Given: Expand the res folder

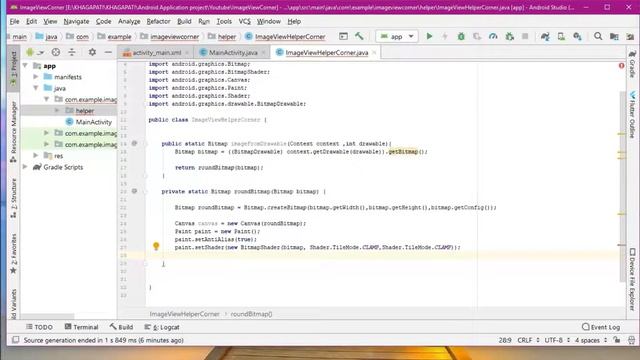Looking at the screenshot, I should [x=36, y=156].
